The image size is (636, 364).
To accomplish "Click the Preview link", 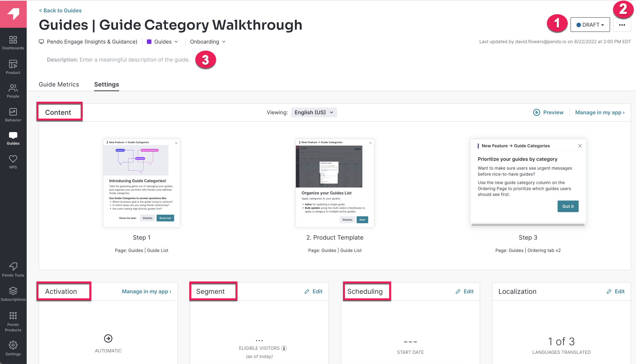I will point(553,113).
